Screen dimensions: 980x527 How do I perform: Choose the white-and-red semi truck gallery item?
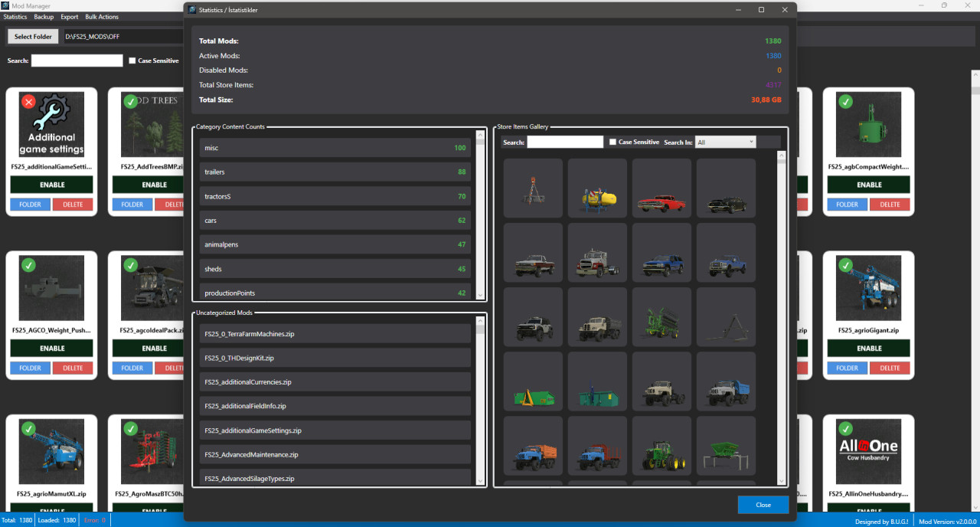597,254
